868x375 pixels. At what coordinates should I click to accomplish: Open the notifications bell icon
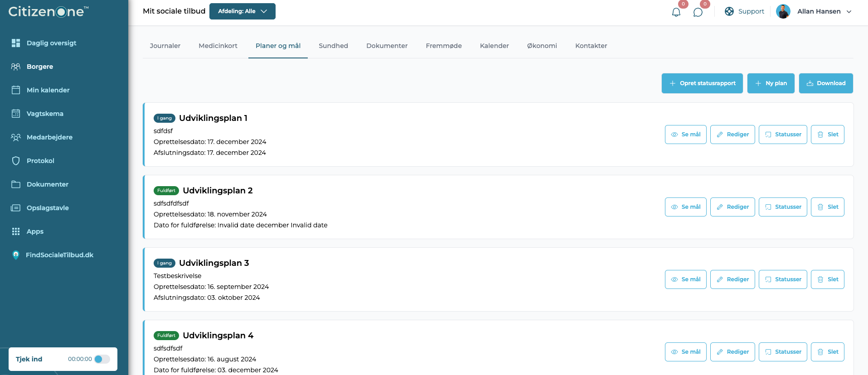click(x=676, y=12)
